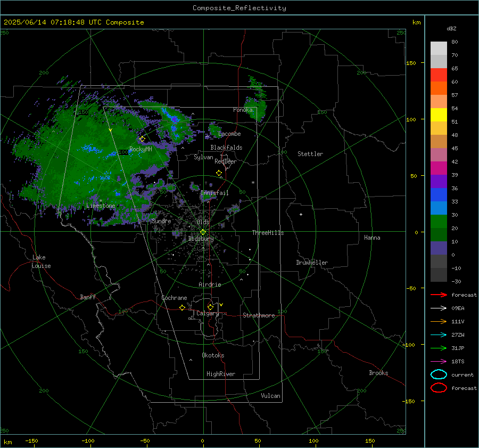
Task: Click the Vulcan label
Action: pos(271,396)
